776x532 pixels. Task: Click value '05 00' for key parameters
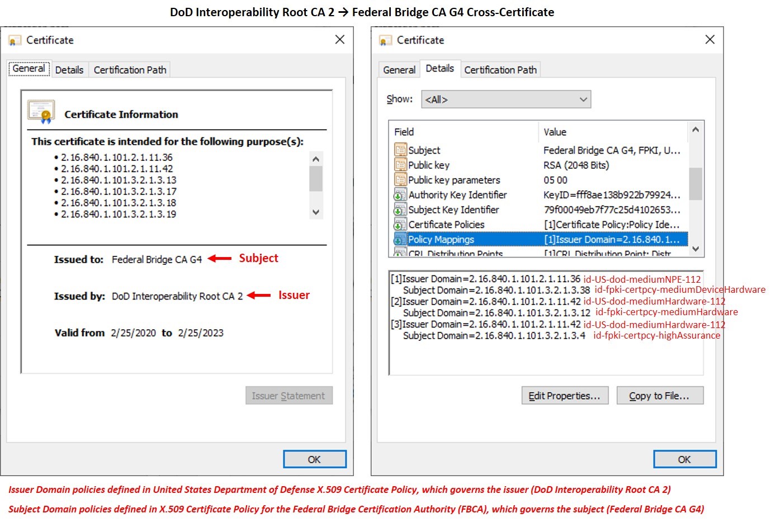coord(555,180)
